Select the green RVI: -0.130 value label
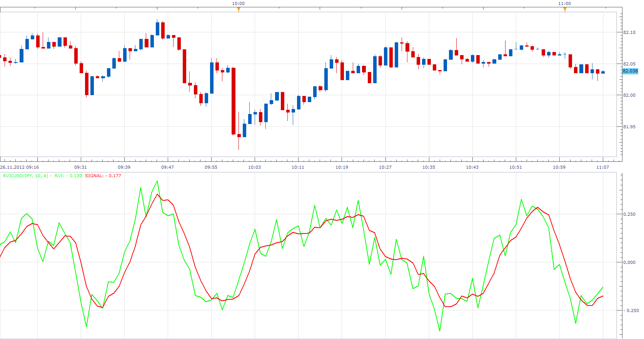This screenshot has height=339, width=644. (x=68, y=176)
